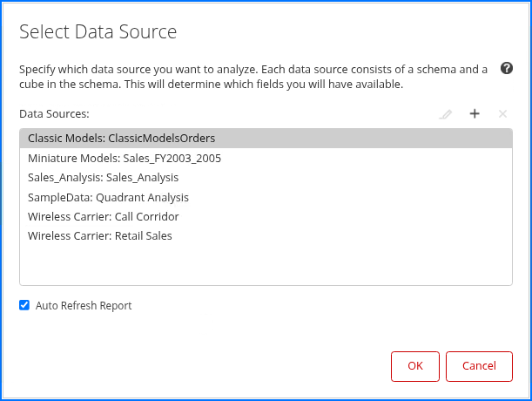Toggle the Auto Refresh Report checkbox
Screen dimensions: 532x401
click(x=24, y=306)
